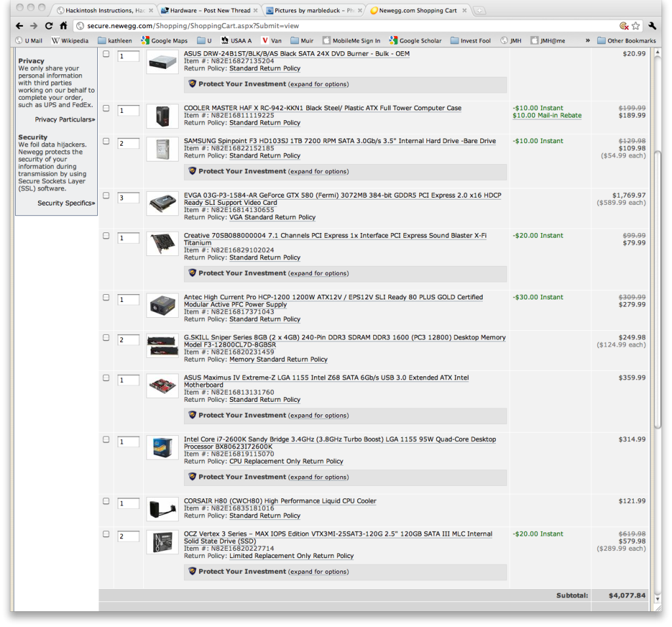Bookmark this page with the star icon
Screen dimensions: 672x627
636,26
